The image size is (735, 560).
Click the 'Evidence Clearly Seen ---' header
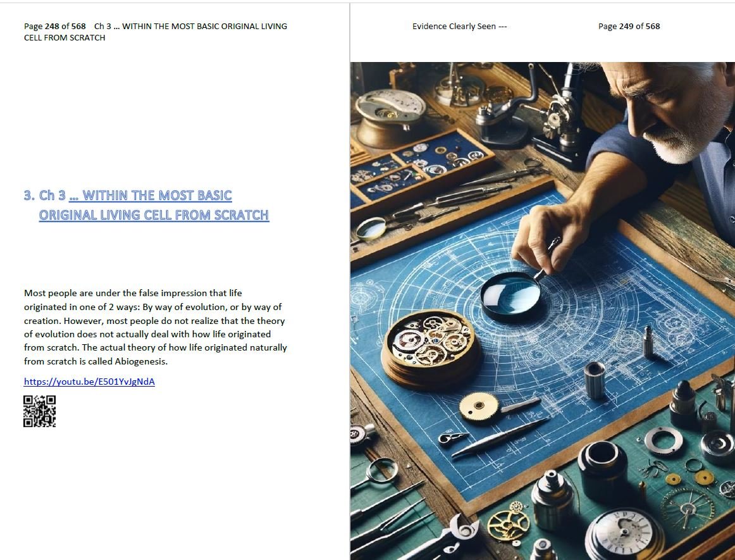[459, 27]
